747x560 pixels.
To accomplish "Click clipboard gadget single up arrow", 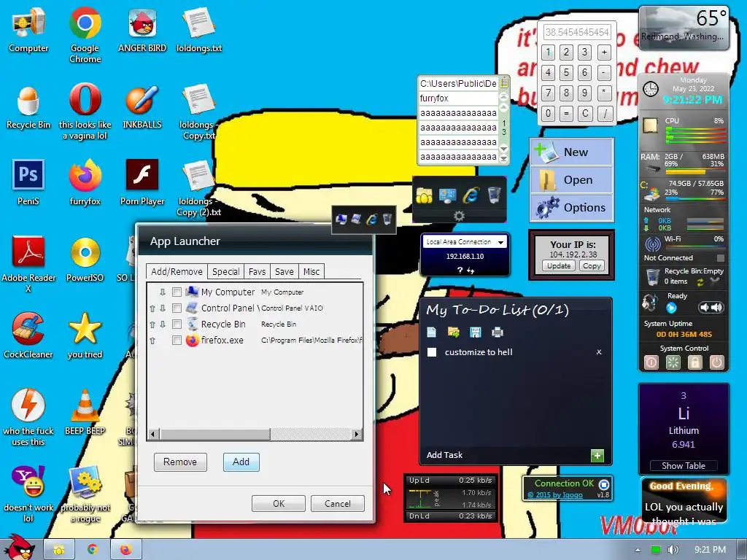I will click(x=504, y=108).
